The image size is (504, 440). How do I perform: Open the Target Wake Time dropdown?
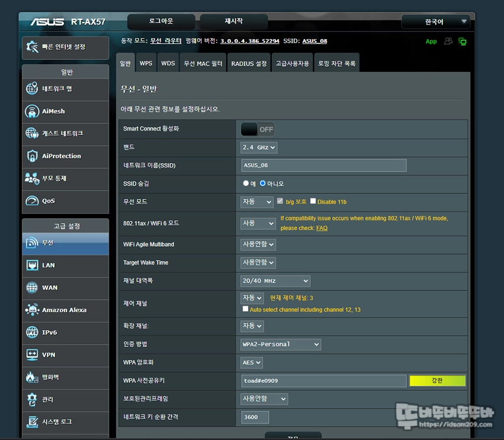(258, 262)
